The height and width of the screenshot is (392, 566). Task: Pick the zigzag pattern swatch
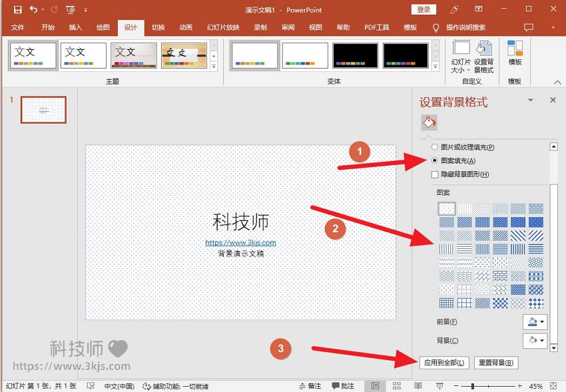tap(447, 276)
